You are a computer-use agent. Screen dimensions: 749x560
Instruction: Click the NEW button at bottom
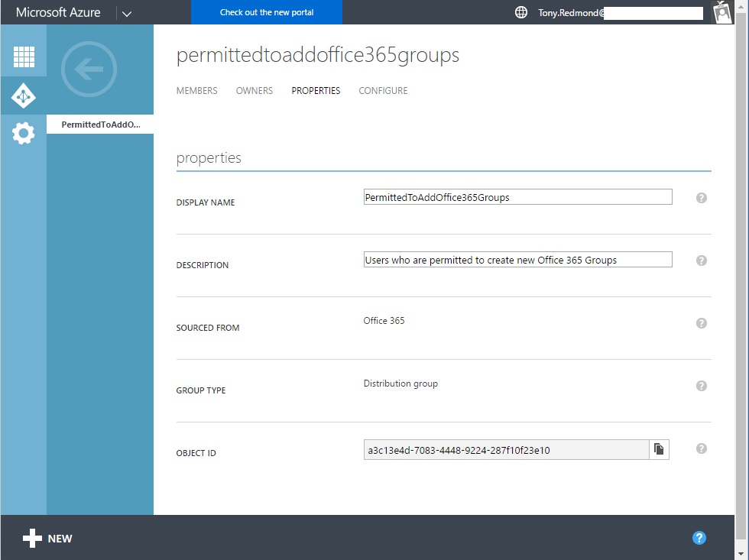[x=47, y=538]
